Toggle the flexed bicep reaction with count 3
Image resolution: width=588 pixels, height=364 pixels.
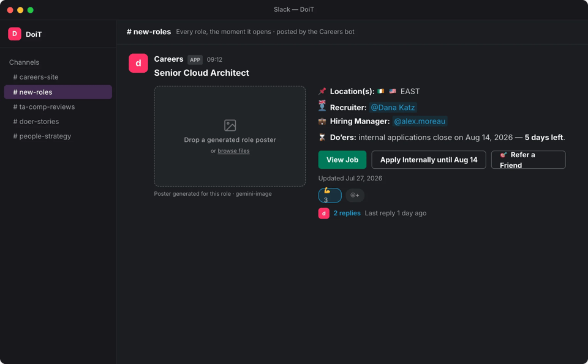[x=330, y=195]
